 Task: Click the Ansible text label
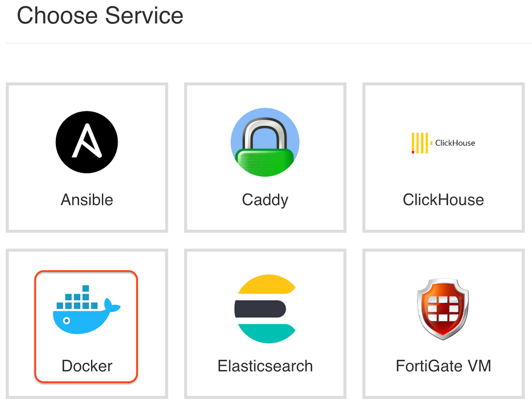pos(87,200)
